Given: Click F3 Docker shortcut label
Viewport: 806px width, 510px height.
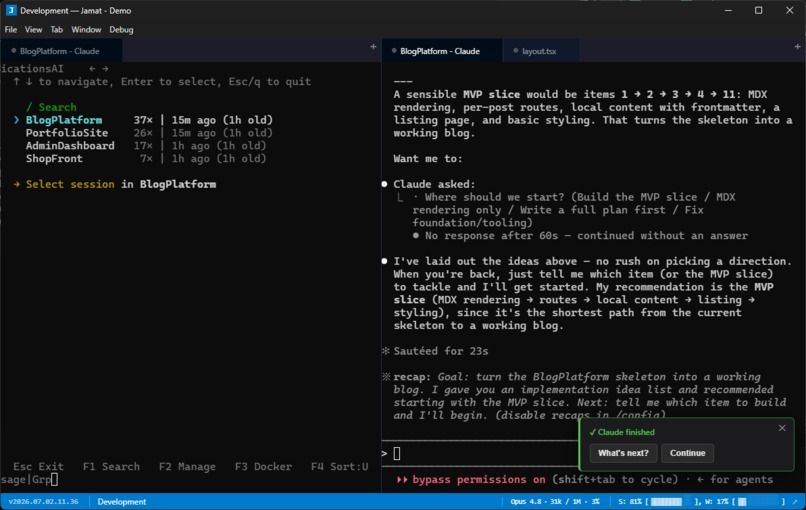Looking at the screenshot, I should 263,466.
